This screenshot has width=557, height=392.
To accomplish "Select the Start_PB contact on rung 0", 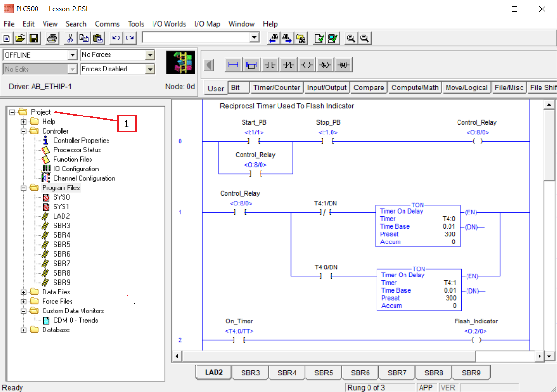I will click(x=254, y=141).
